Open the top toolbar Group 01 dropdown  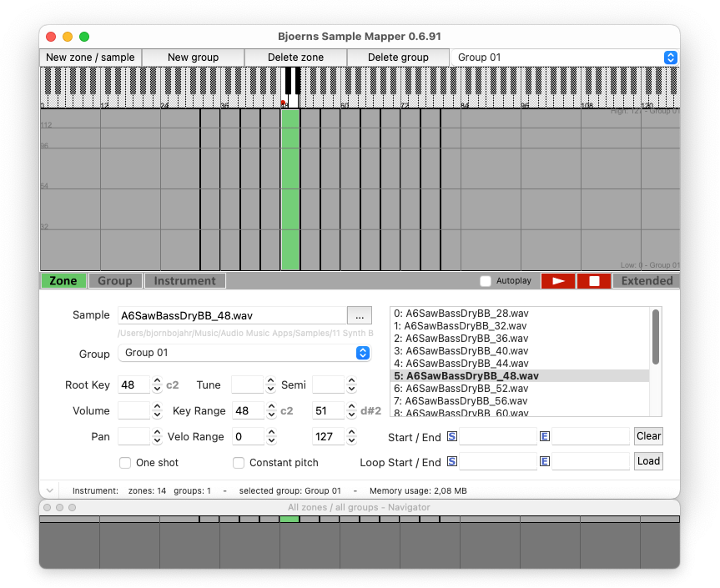(564, 58)
